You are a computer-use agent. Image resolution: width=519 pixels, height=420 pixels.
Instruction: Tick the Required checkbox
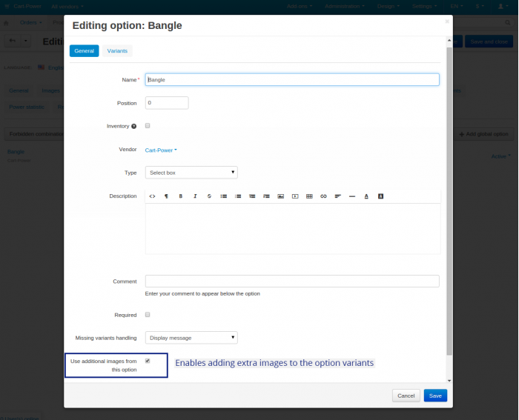[x=148, y=315]
